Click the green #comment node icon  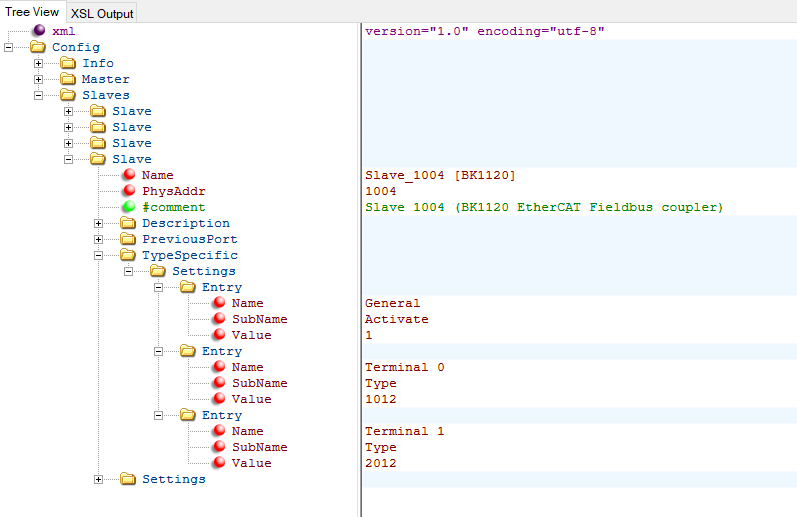128,207
